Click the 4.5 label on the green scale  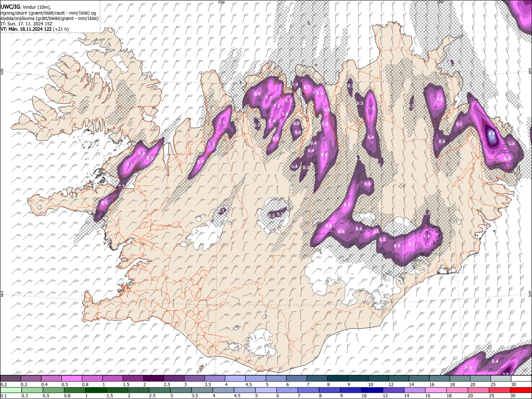pyautogui.click(x=237, y=396)
